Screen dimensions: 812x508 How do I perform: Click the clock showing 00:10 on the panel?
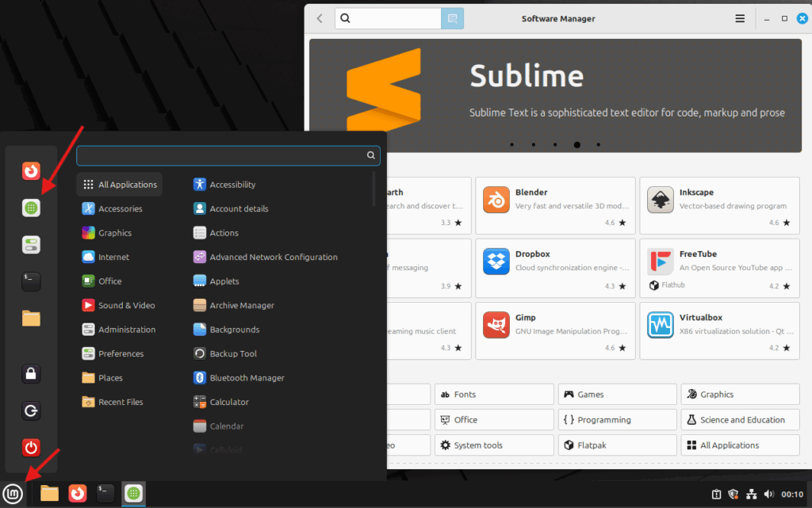792,495
